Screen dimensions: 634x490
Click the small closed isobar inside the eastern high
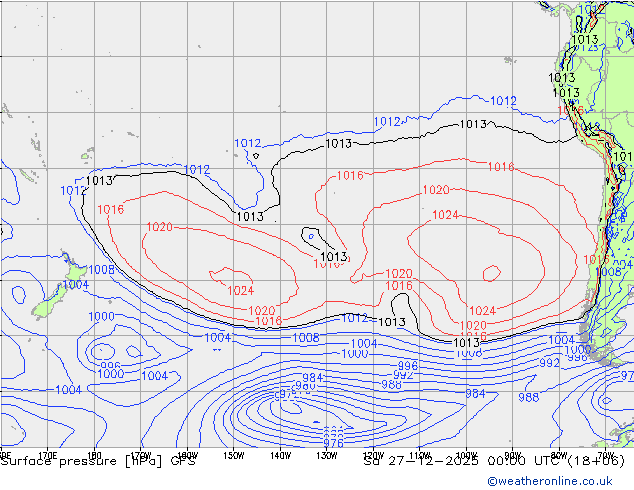pyautogui.click(x=492, y=273)
